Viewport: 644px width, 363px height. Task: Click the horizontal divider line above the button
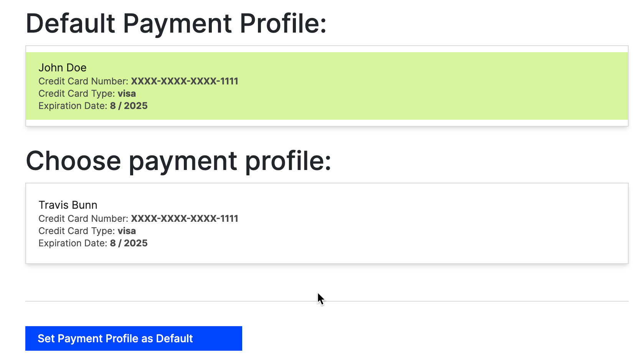327,301
